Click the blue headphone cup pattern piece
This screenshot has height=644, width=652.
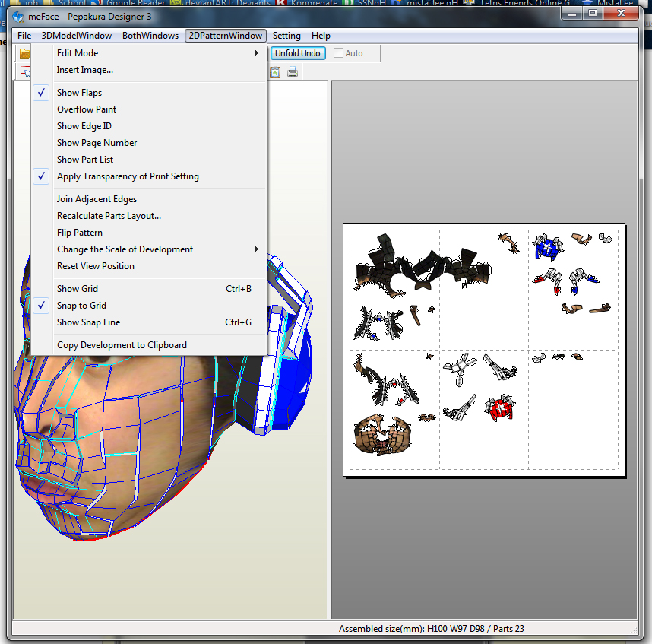[548, 246]
